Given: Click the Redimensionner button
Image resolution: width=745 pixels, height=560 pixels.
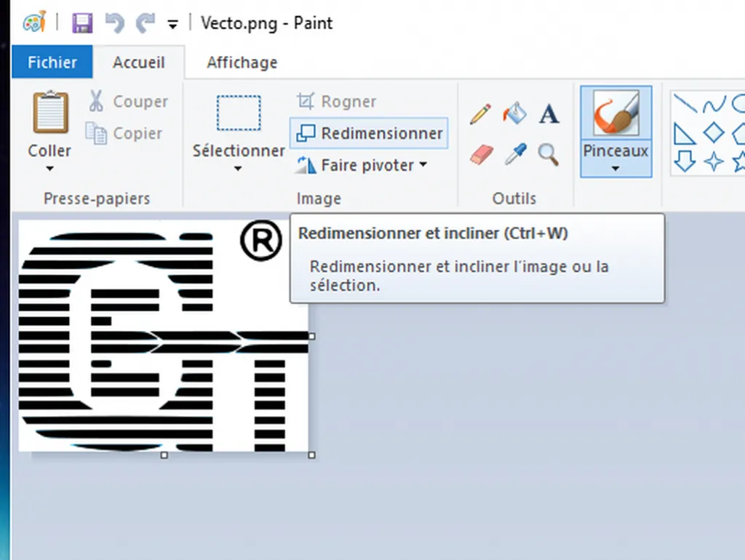Looking at the screenshot, I should click(369, 133).
